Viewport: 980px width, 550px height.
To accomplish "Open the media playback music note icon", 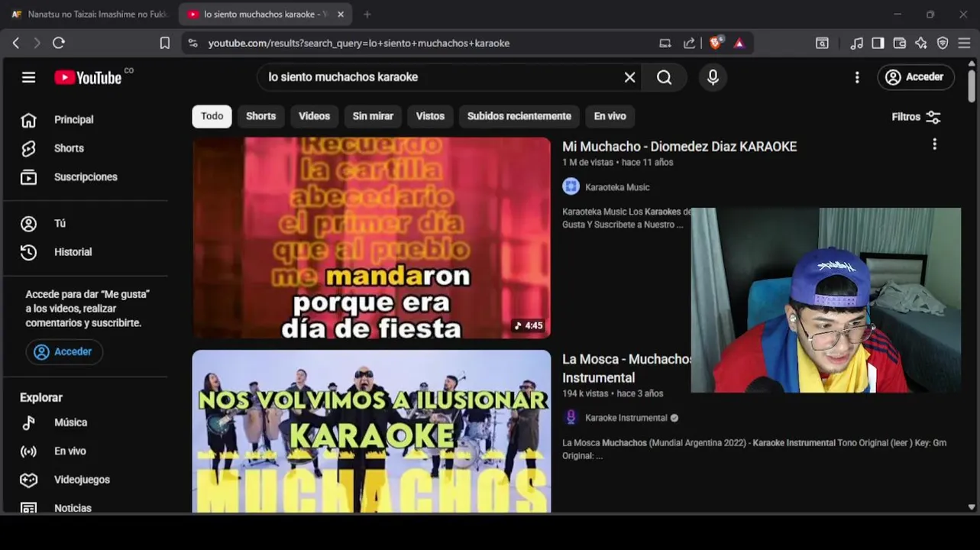I will (x=857, y=44).
